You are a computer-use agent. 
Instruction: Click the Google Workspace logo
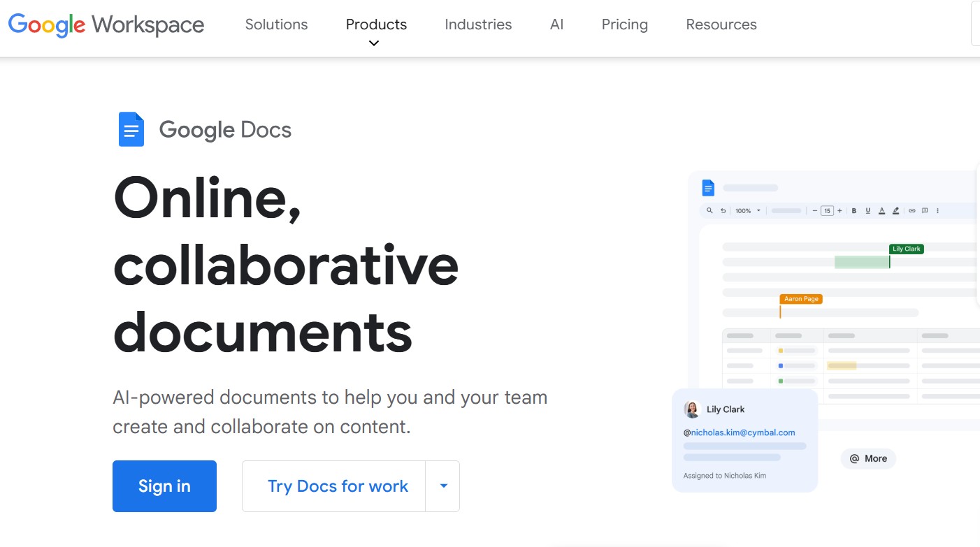coord(106,24)
